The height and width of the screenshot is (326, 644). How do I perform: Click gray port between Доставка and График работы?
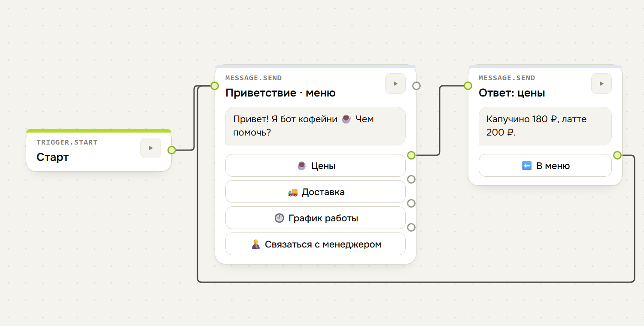[411, 203]
